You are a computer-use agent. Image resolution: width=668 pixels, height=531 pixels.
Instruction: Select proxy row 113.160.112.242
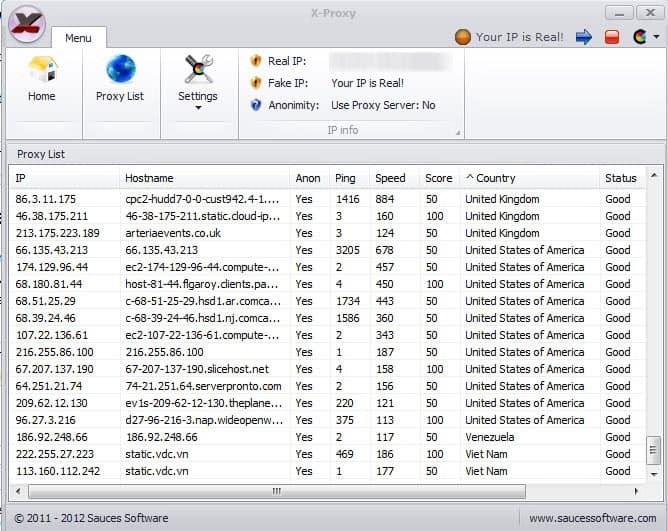(x=328, y=471)
